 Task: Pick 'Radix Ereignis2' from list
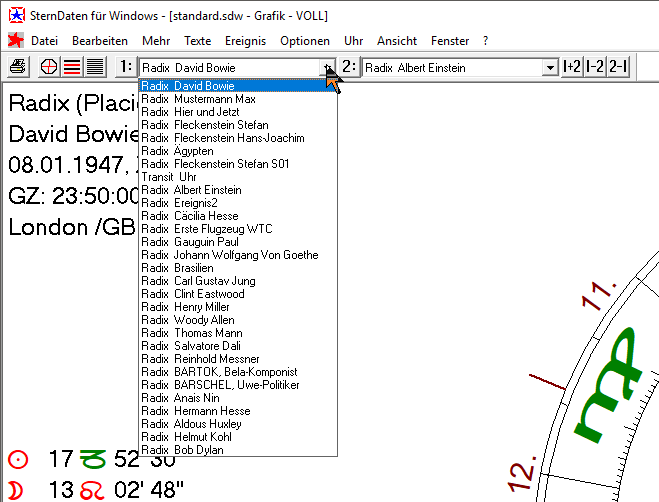238,203
